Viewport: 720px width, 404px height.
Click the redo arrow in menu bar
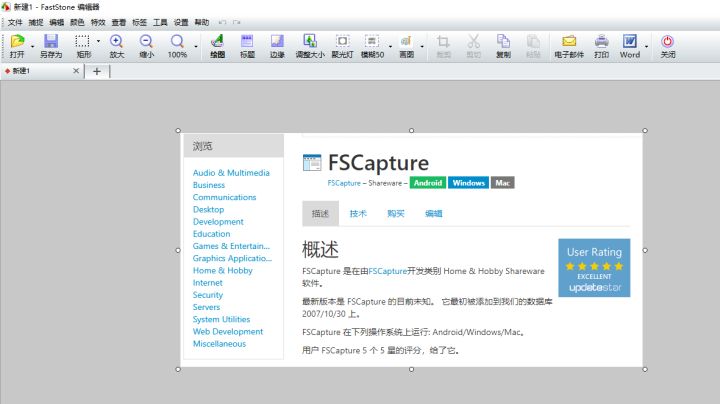(x=236, y=22)
